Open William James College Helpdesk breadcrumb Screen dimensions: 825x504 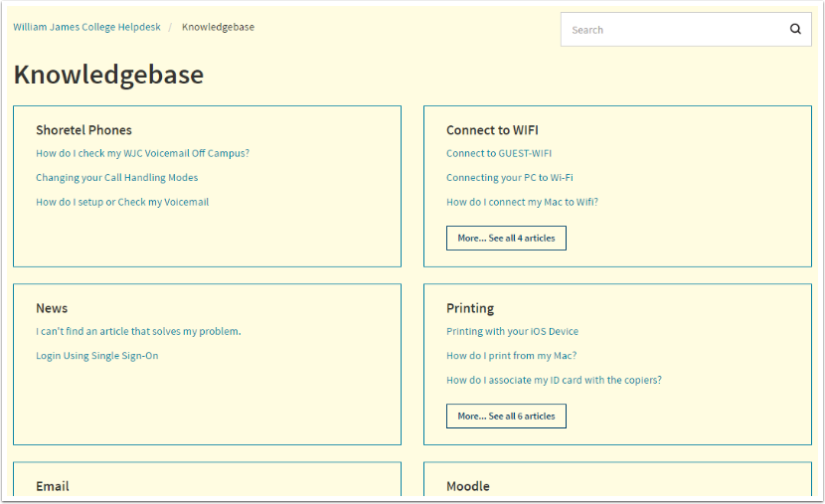tap(86, 27)
